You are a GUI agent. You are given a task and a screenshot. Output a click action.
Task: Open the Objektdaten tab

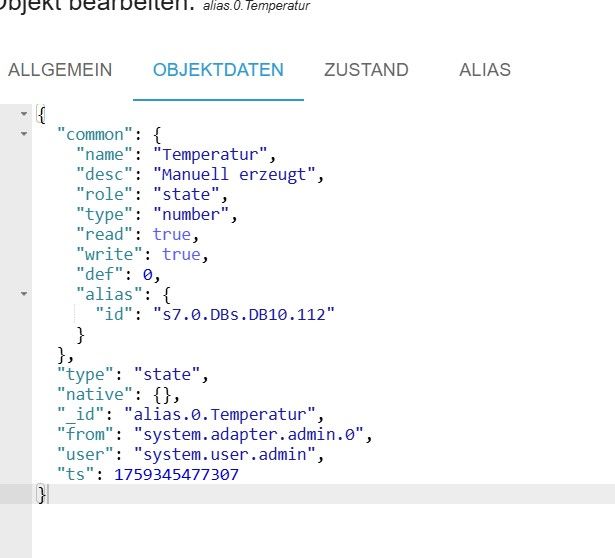218,70
